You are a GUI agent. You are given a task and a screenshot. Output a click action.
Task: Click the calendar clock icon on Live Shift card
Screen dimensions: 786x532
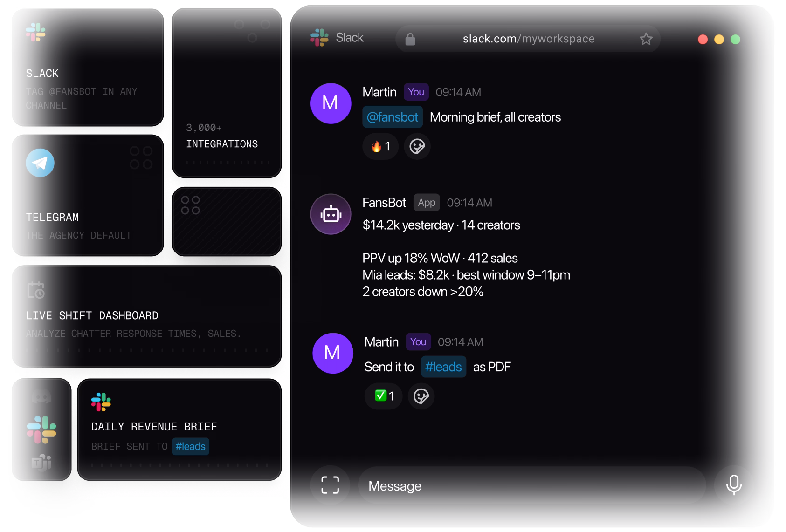35,290
